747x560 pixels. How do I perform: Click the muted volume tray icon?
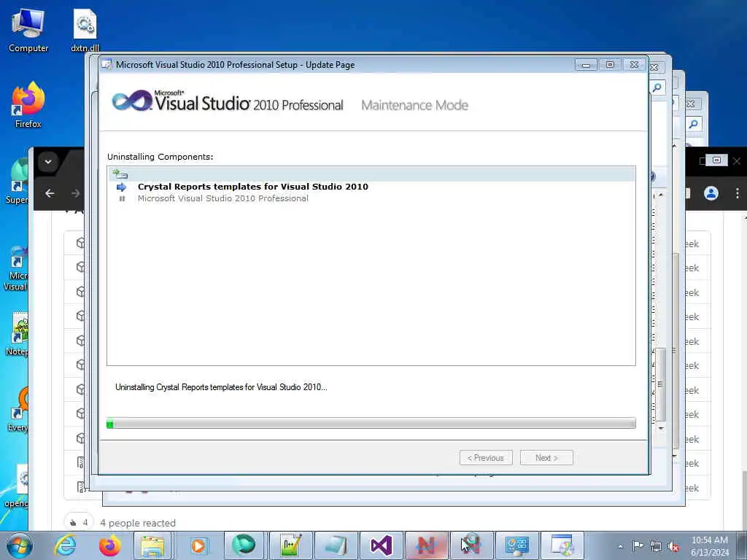coord(673,546)
